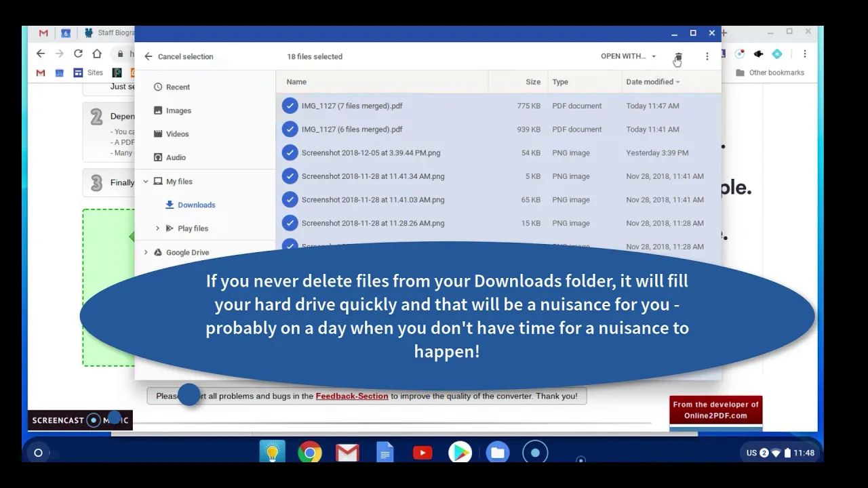Expand the Google Drive tree node
The width and height of the screenshot is (868, 488).
(146, 252)
